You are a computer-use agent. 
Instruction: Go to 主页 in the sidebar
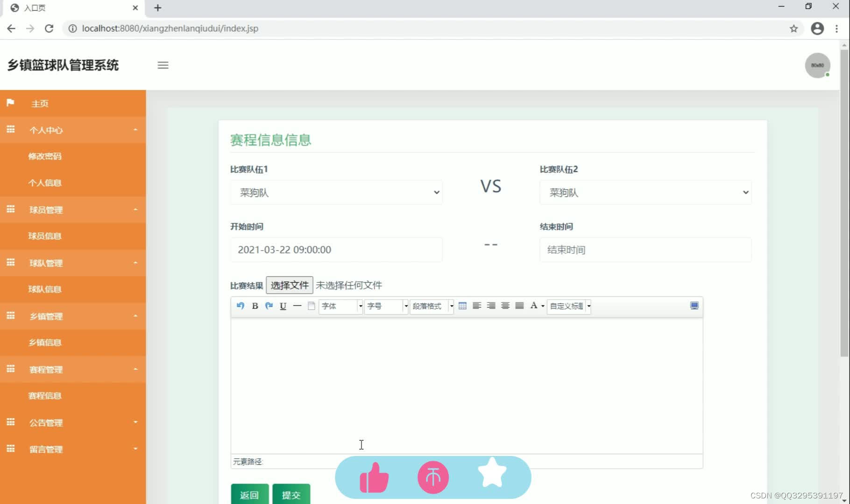(73, 103)
